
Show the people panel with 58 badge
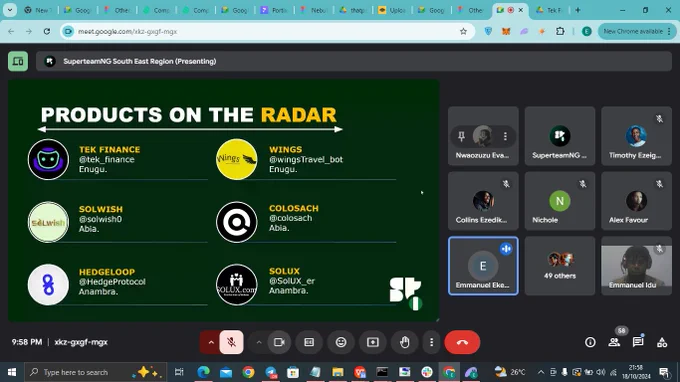[x=614, y=342]
